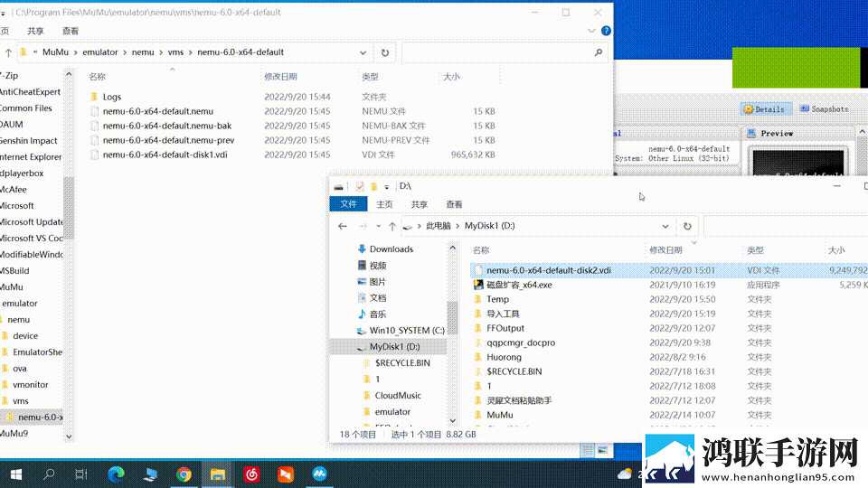Select Downloads in D: navigation pane
The width and height of the screenshot is (868, 488).
click(x=391, y=249)
